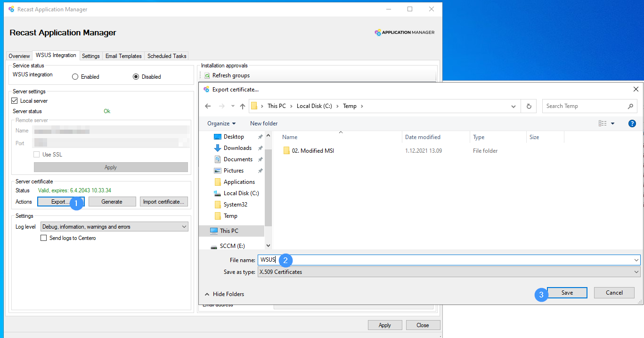
Task: Select Local Disk (C:) in navigation pane
Action: pyautogui.click(x=241, y=193)
